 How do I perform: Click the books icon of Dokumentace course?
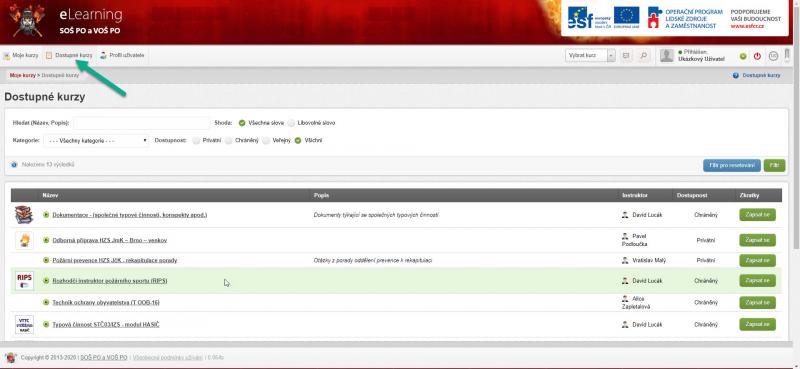click(24, 215)
